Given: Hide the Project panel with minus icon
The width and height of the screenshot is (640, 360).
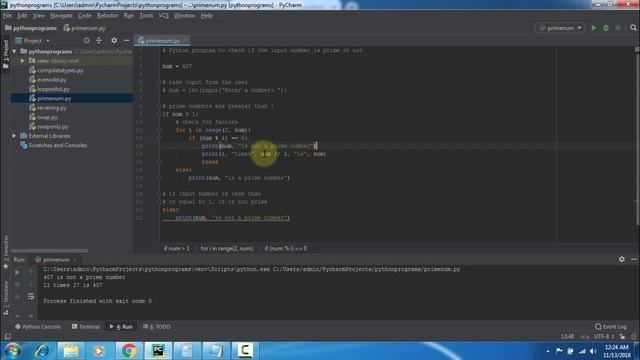Looking at the screenshot, I should [126, 40].
